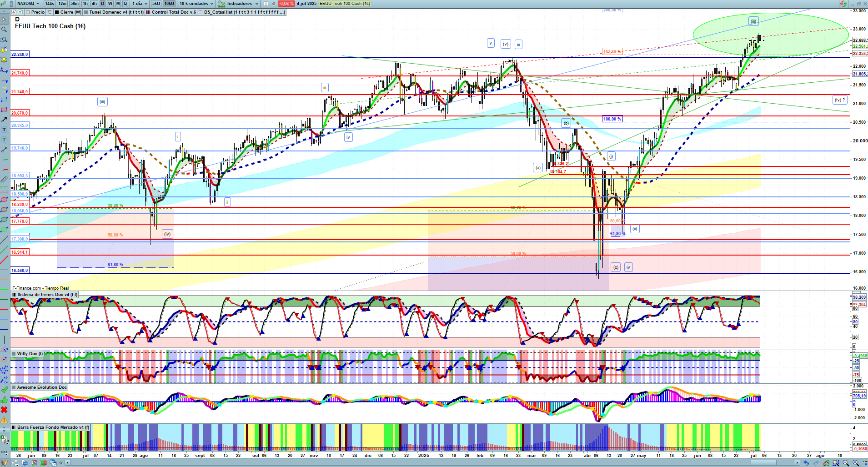Select the ruler measurement tool
Image resolution: width=868 pixels, height=467 pixels.
tap(4, 180)
